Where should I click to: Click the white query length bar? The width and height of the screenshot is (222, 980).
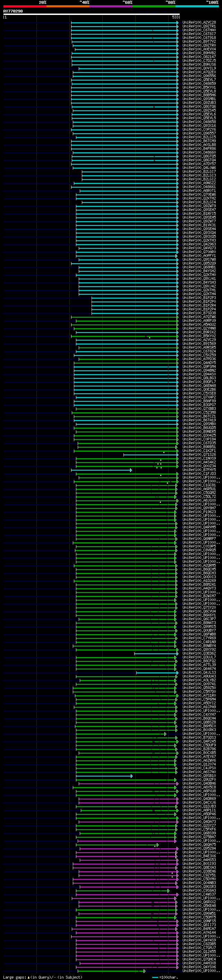click(92, 14)
